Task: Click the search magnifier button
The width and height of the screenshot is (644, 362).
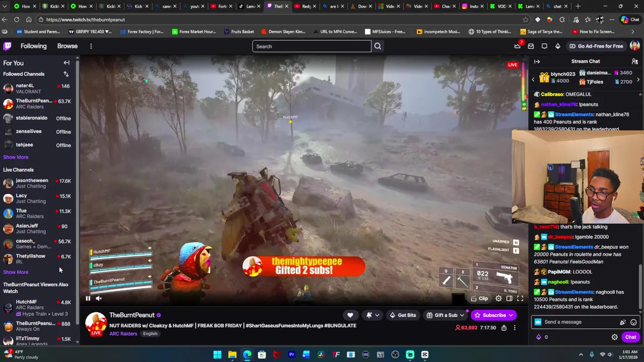Action: [x=378, y=46]
